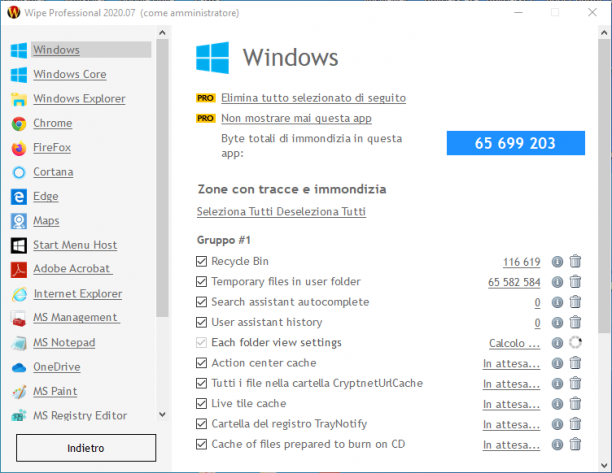Click the MS Registry Editor icon
The width and height of the screenshot is (612, 473).
[19, 416]
